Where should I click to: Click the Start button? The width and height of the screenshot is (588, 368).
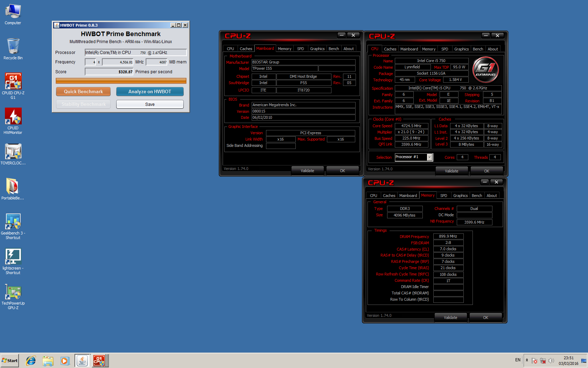(9, 361)
